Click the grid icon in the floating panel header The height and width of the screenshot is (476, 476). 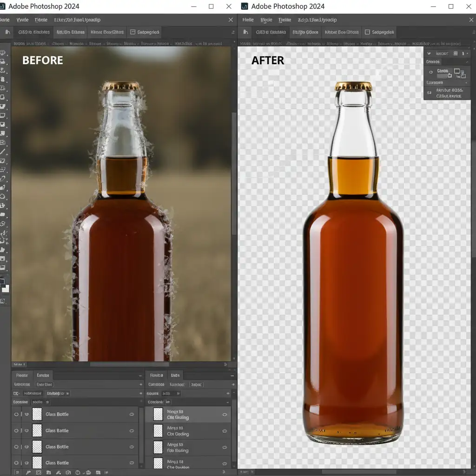coord(456,53)
